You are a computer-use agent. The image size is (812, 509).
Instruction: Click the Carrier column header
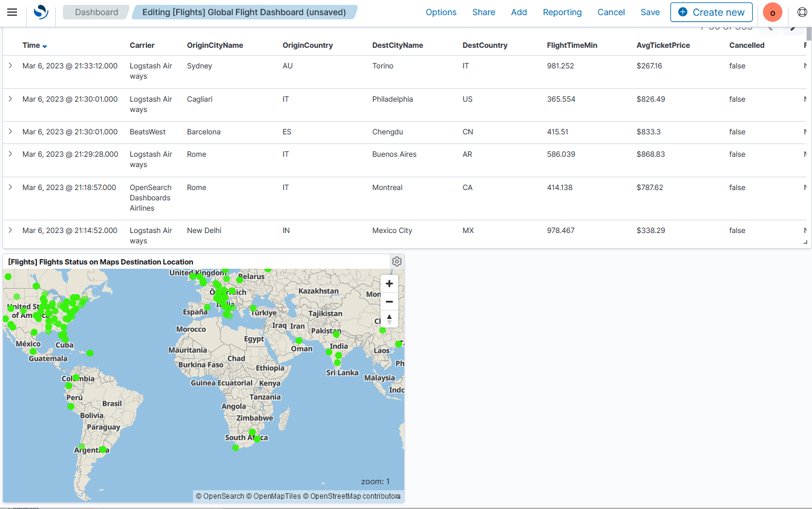coord(142,45)
